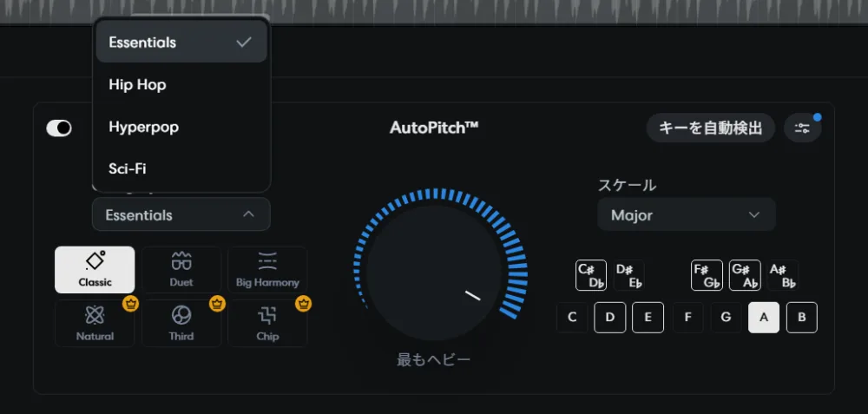Select the Duet effect preset
This screenshot has width=868, height=414.
181,270
